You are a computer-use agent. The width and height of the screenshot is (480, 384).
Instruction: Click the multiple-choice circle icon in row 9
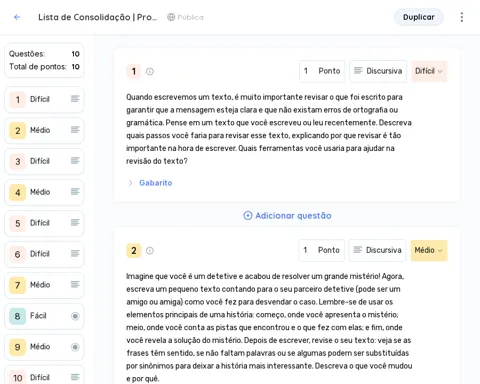click(x=75, y=347)
